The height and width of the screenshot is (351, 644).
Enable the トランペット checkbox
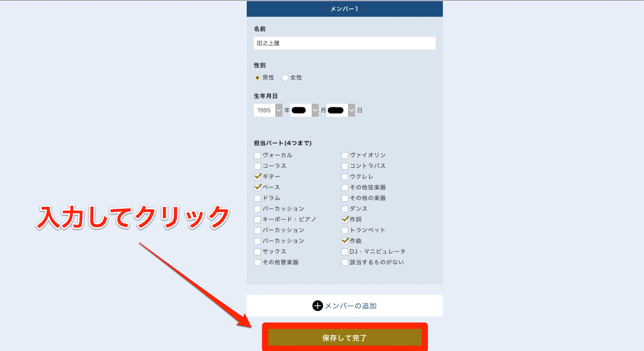coord(345,230)
